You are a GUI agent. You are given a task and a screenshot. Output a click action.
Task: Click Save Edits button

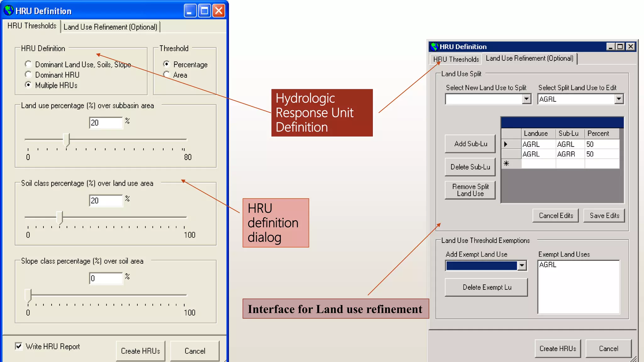604,216
